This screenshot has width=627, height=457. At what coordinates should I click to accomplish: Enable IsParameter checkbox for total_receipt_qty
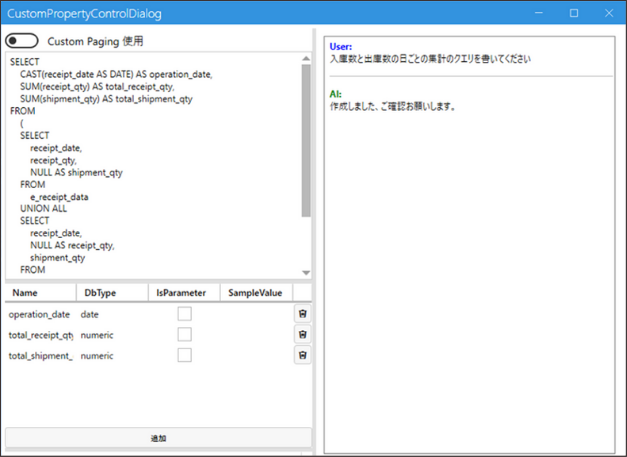point(184,335)
